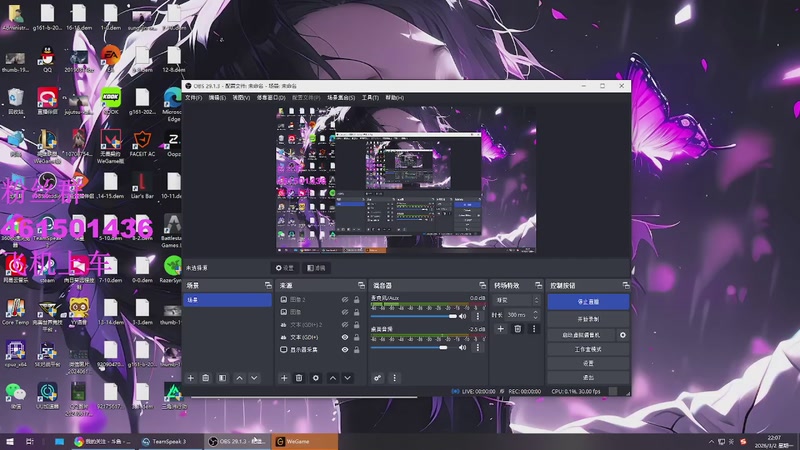Toggle lock on 图像 source
The height and width of the screenshot is (450, 800).
[x=357, y=312]
